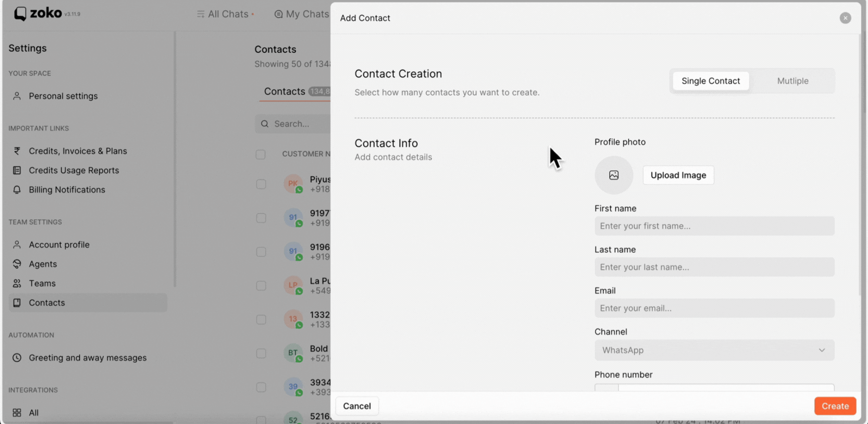868x424 pixels.
Task: Click the Email input field
Action: [x=714, y=308]
